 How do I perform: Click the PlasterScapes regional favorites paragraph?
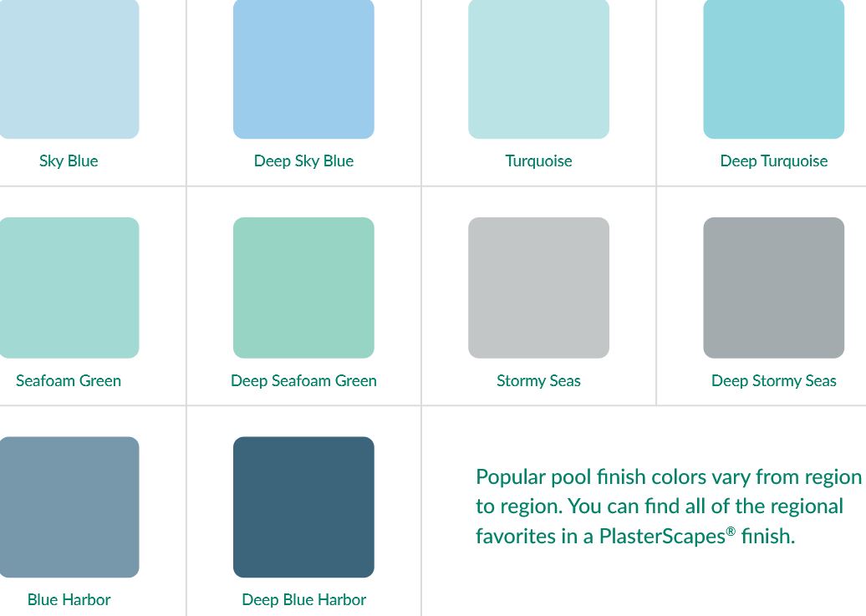[x=667, y=507]
